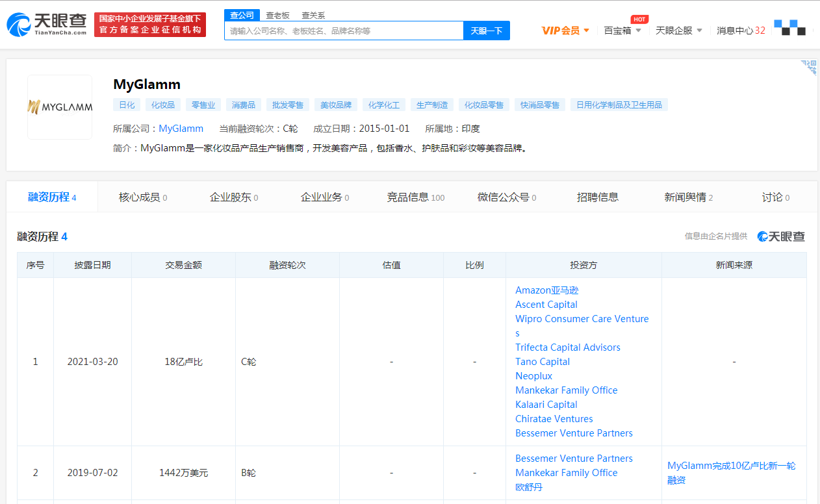
Task: Select the 查公司 search tab
Action: 242,15
